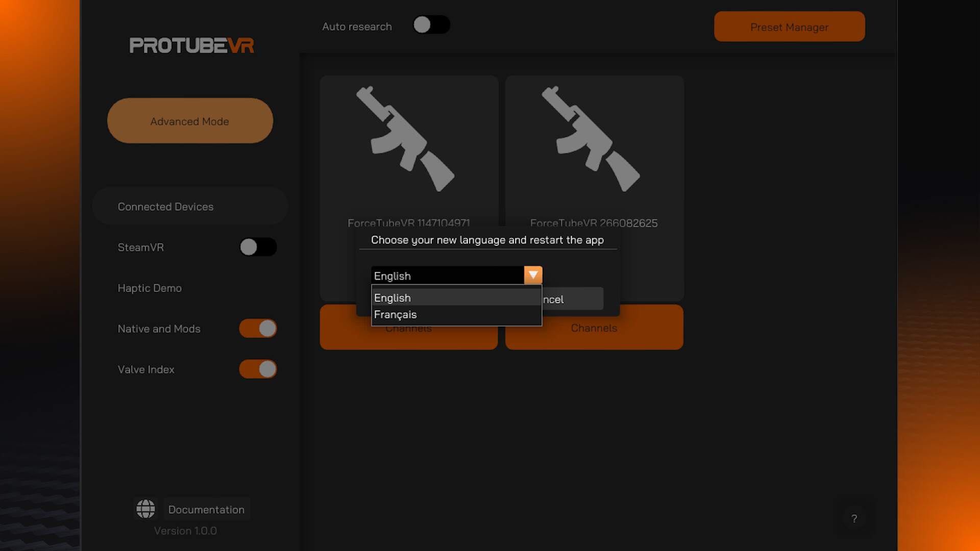Open Channels for the right ForceTubeVR device

point(594,328)
